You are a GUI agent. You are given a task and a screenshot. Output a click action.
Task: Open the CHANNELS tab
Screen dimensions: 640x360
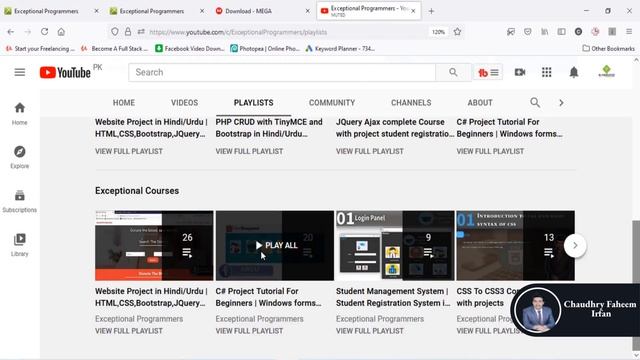[x=411, y=103]
